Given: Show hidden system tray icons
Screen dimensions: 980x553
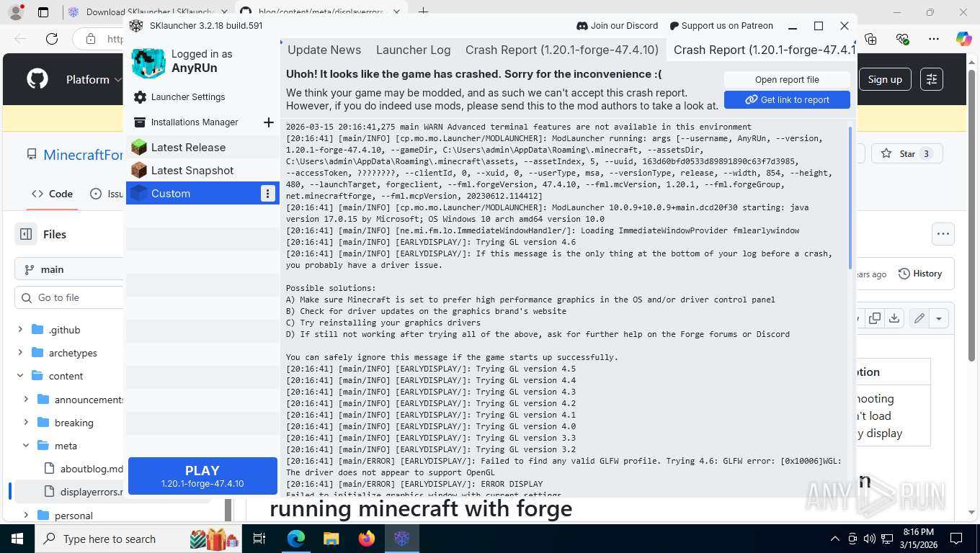Looking at the screenshot, I should click(x=835, y=539).
